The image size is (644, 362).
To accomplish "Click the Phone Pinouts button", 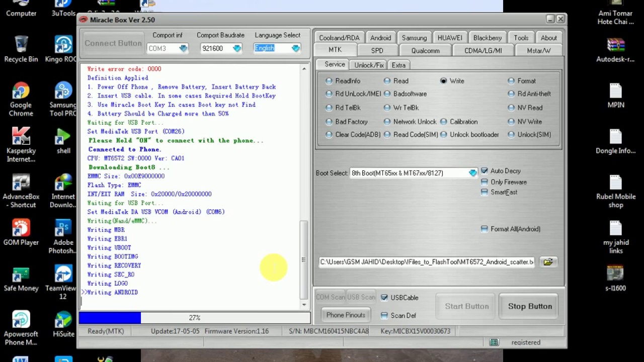I will click(x=346, y=315).
